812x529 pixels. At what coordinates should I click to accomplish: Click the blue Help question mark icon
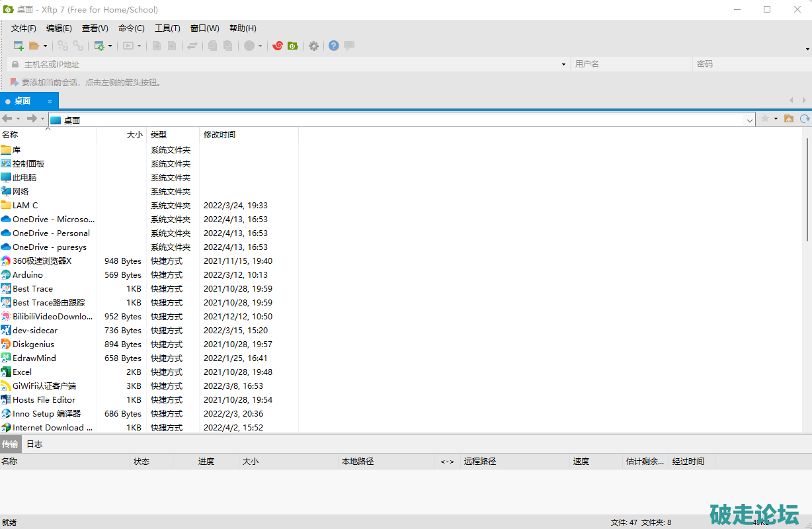333,46
